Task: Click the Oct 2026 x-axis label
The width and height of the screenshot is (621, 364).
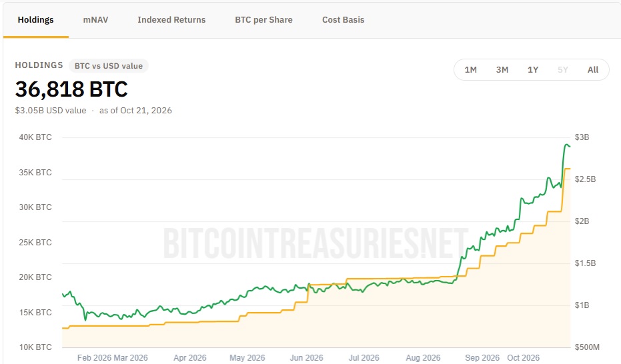Action: point(523,358)
